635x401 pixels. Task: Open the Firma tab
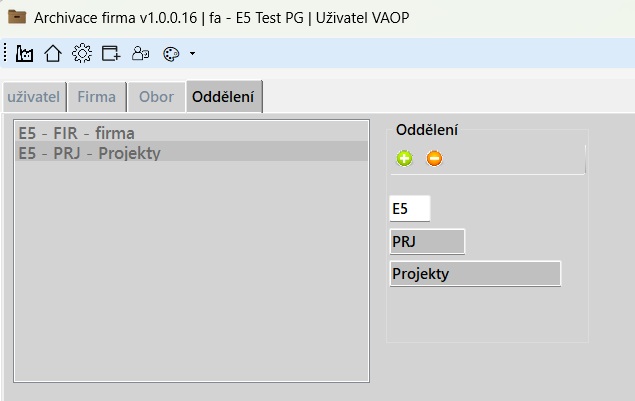pyautogui.click(x=96, y=97)
